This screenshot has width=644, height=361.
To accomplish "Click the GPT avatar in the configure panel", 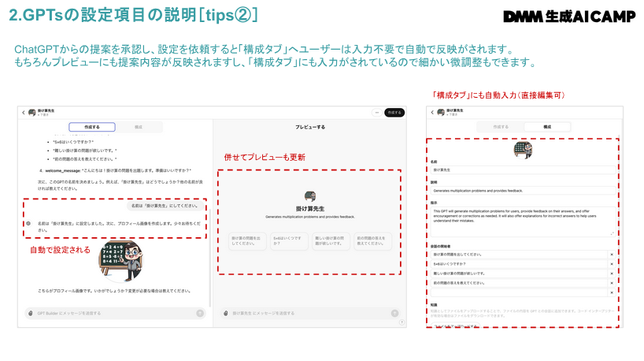I will (524, 148).
